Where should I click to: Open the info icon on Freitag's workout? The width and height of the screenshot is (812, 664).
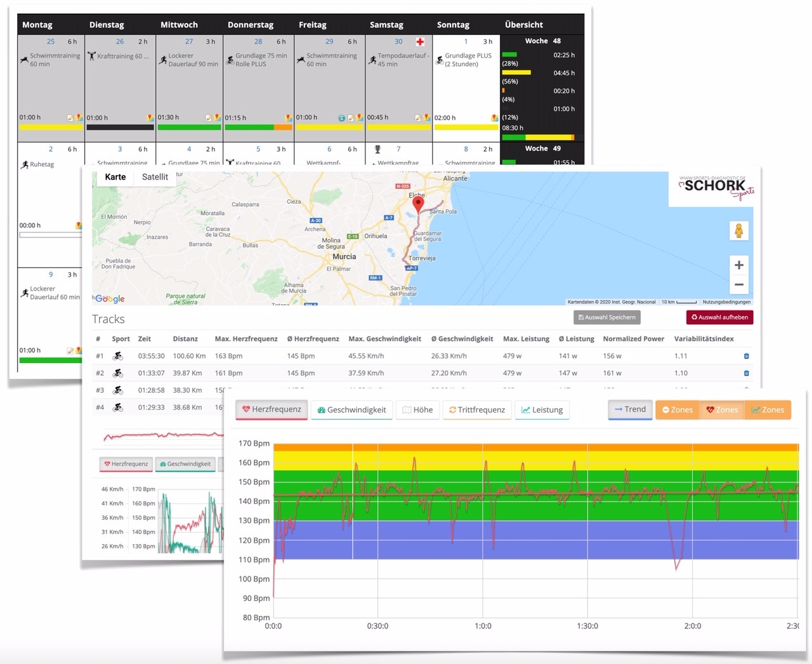coord(342,118)
